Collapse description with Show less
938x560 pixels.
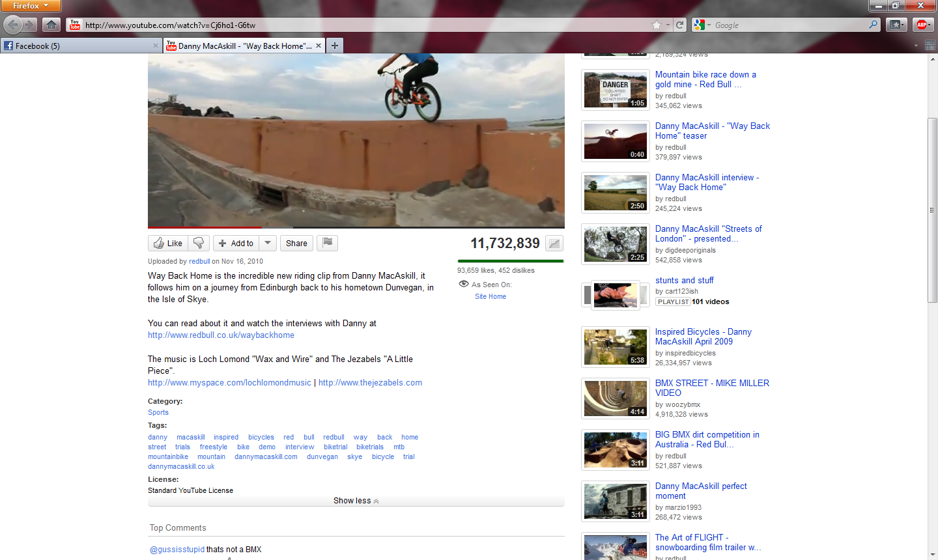pyautogui.click(x=356, y=501)
